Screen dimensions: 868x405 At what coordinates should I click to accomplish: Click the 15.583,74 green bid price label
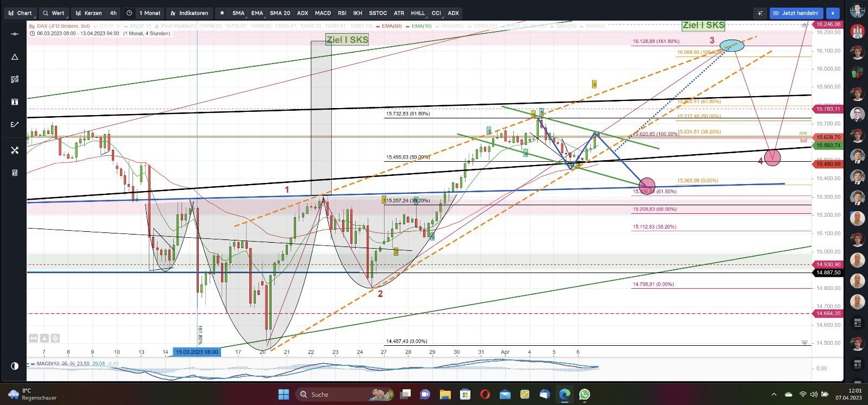pyautogui.click(x=828, y=145)
